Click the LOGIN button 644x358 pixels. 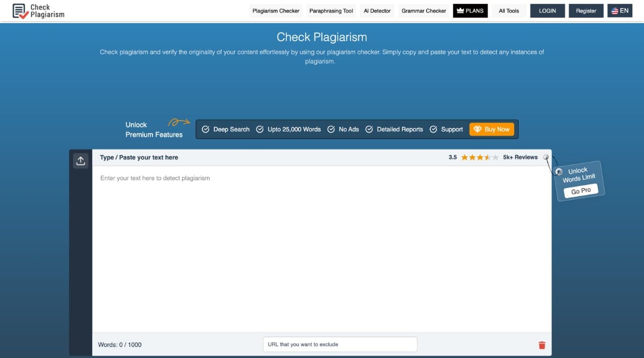click(547, 11)
